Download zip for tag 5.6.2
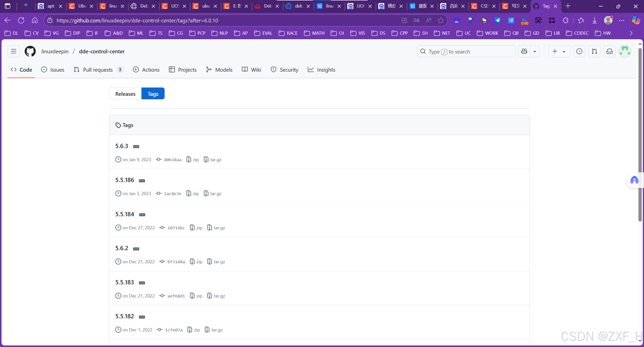 (x=196, y=262)
